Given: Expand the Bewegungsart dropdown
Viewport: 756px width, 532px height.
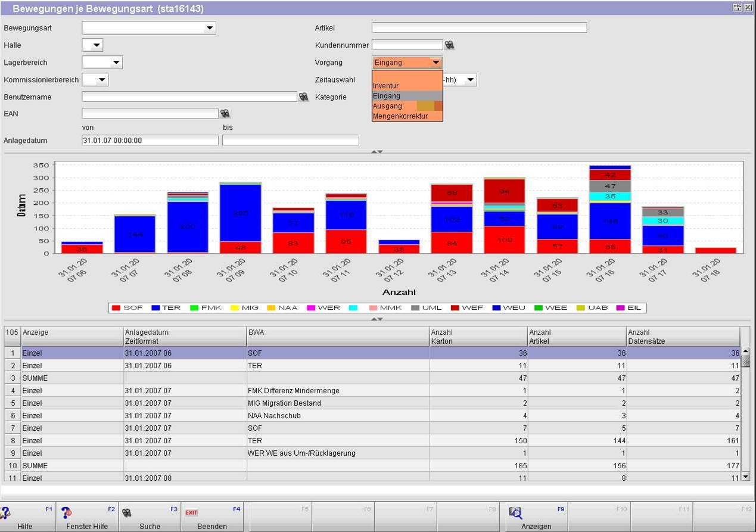Looking at the screenshot, I should (209, 28).
